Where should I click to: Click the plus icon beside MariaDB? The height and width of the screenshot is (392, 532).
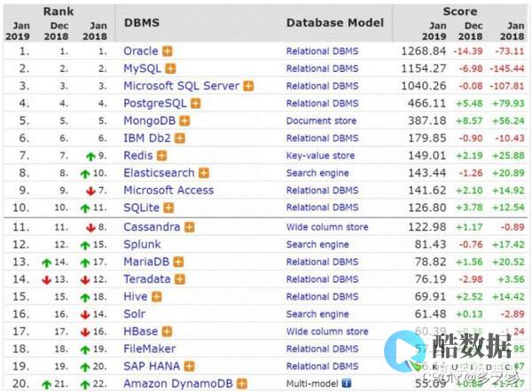pos(178,262)
